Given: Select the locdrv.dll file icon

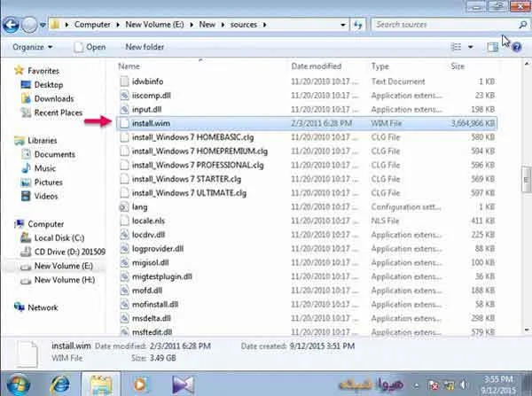Looking at the screenshot, I should (x=124, y=235).
